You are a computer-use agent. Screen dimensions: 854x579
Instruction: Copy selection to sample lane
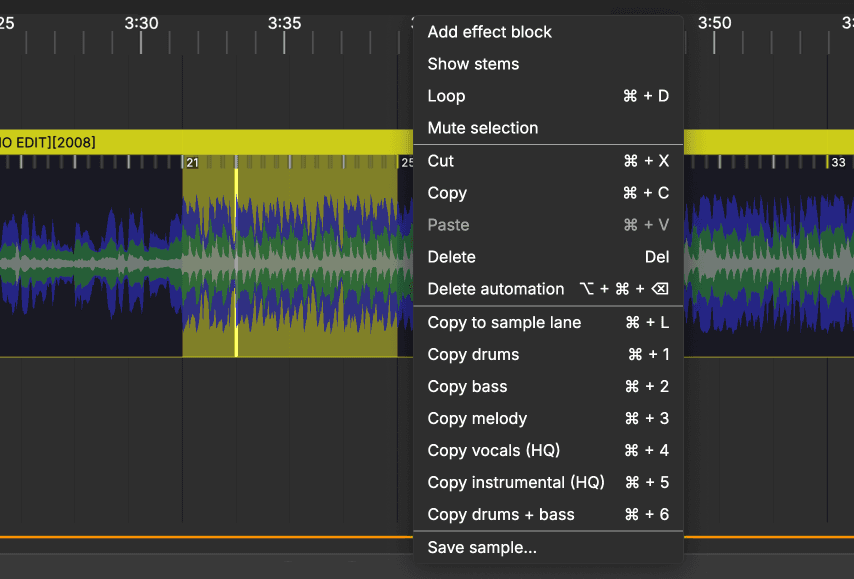pyautogui.click(x=504, y=323)
